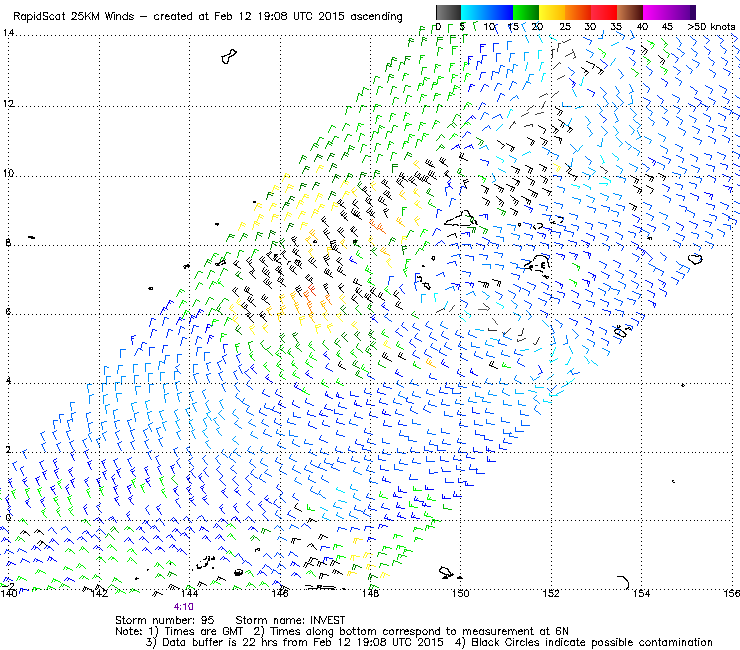Image resolution: width=740 pixels, height=650 pixels.
Task: Click the '40' legend scale number
Action: point(642,26)
